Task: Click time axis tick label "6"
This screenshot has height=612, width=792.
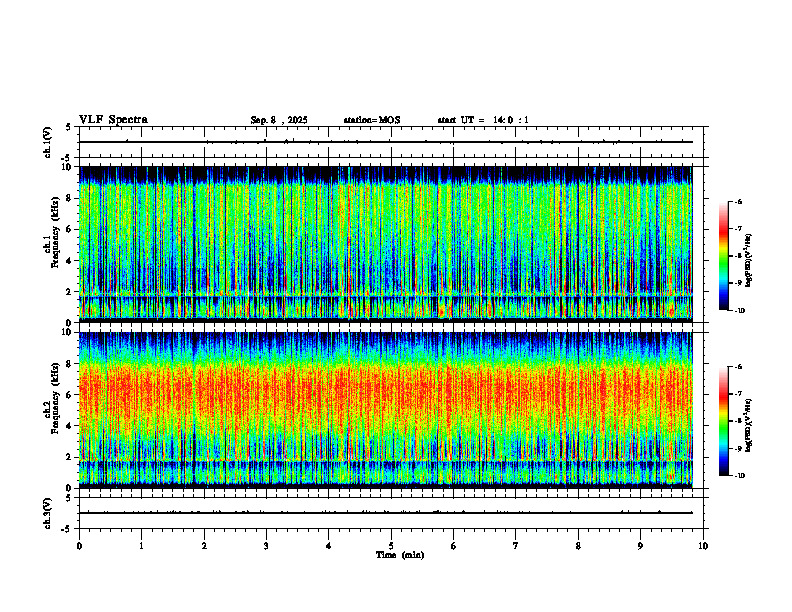Action: [x=454, y=546]
